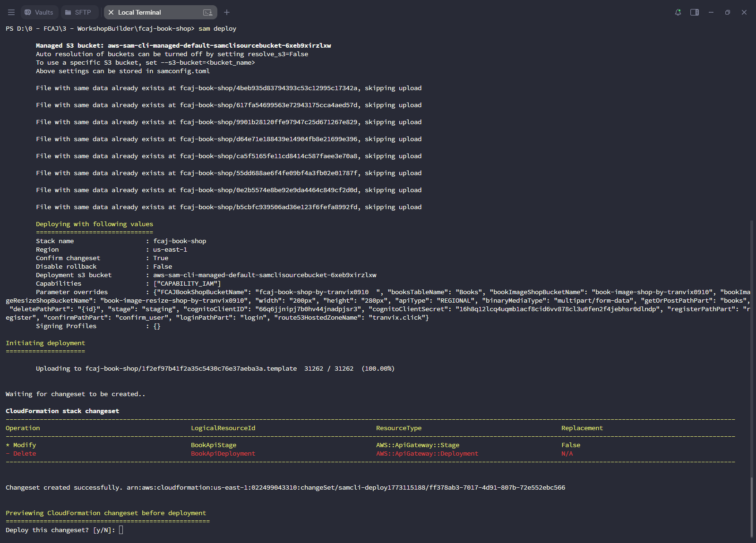The height and width of the screenshot is (543, 756).
Task: Click the 'samconfig.toml' text
Action: tap(183, 71)
